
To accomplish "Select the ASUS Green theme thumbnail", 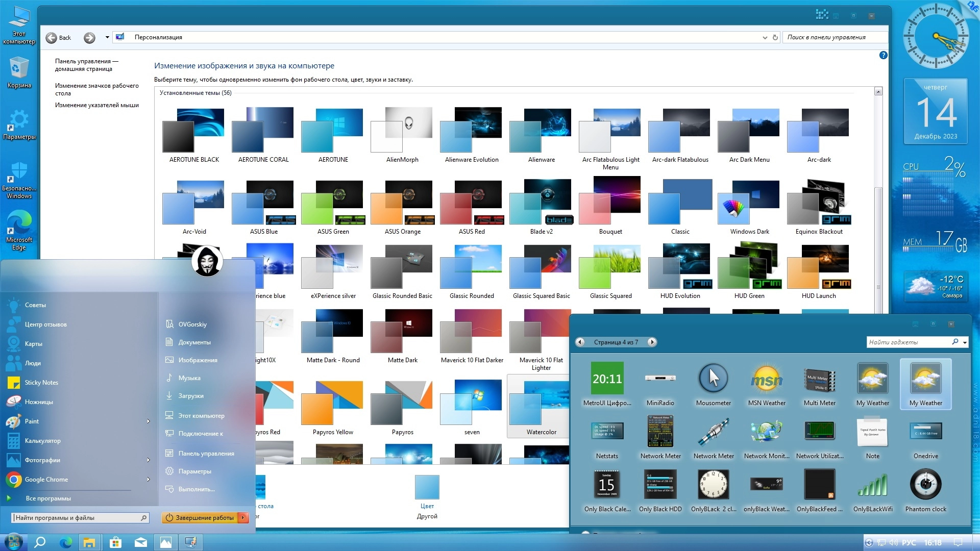I will (333, 203).
